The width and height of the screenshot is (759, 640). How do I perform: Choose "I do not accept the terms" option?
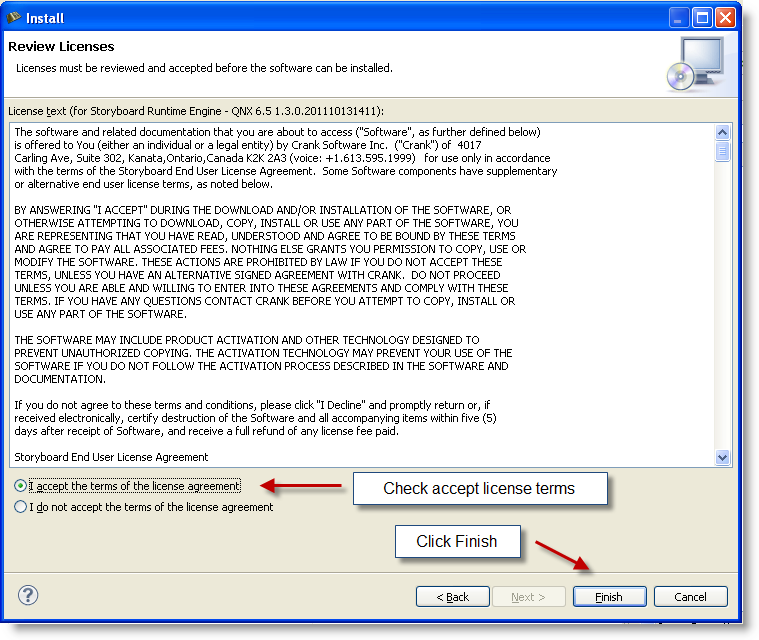21,507
